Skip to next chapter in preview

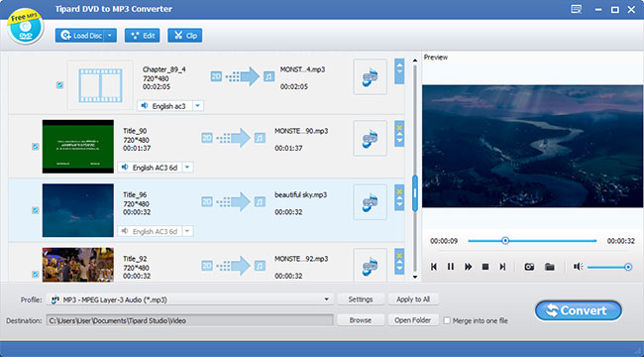tap(502, 267)
